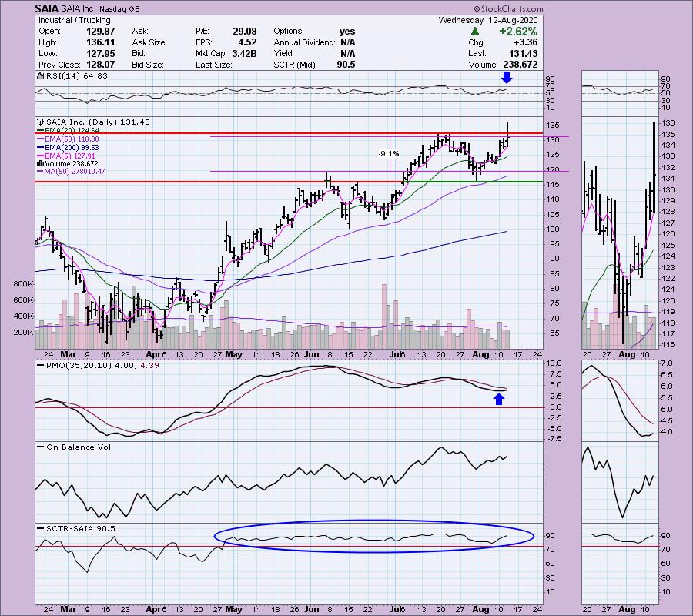693x616 pixels.
Task: Select the EMA(20) 124.64 legend entry
Action: click(69, 130)
